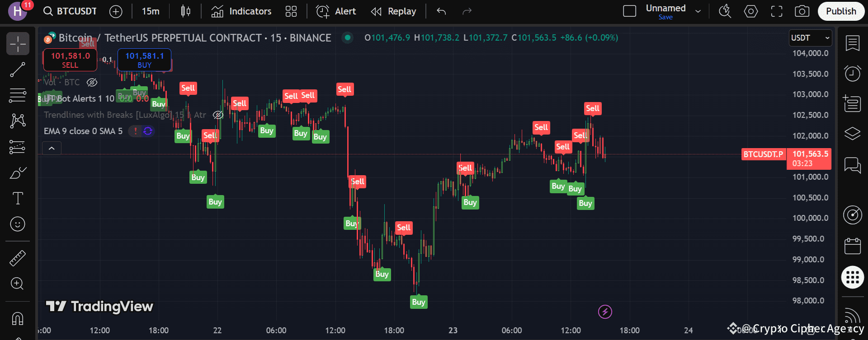Click the market status green dot

tap(348, 37)
